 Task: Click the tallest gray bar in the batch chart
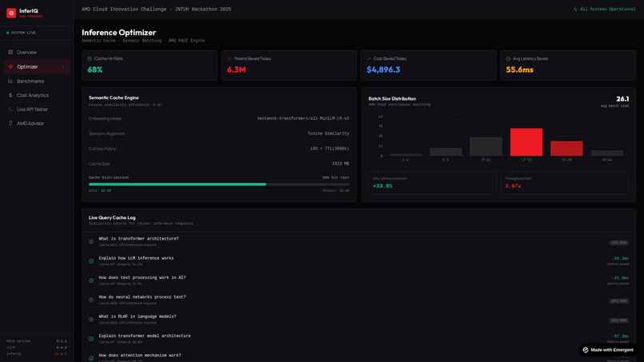pos(486,147)
